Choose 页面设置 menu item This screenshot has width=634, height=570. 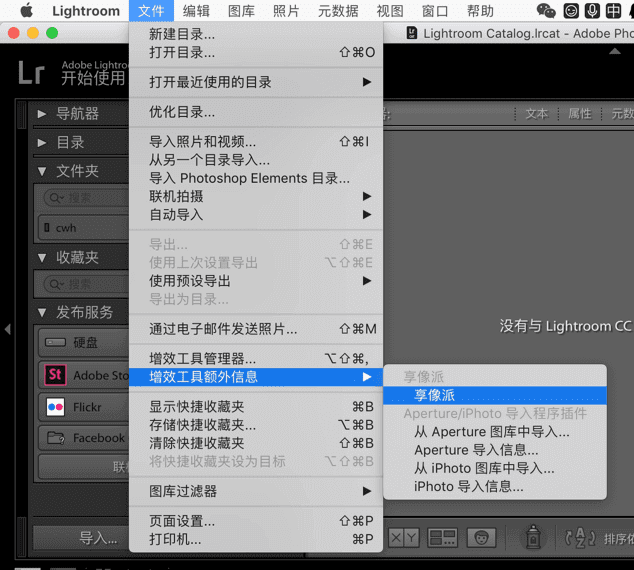coord(256,521)
